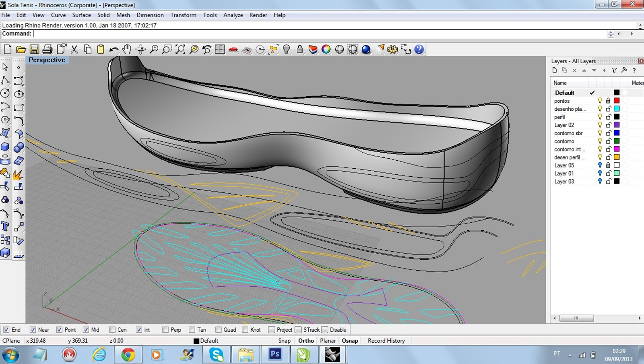Select the Pan hand tool
The height and width of the screenshot is (364, 644).
pos(127,50)
